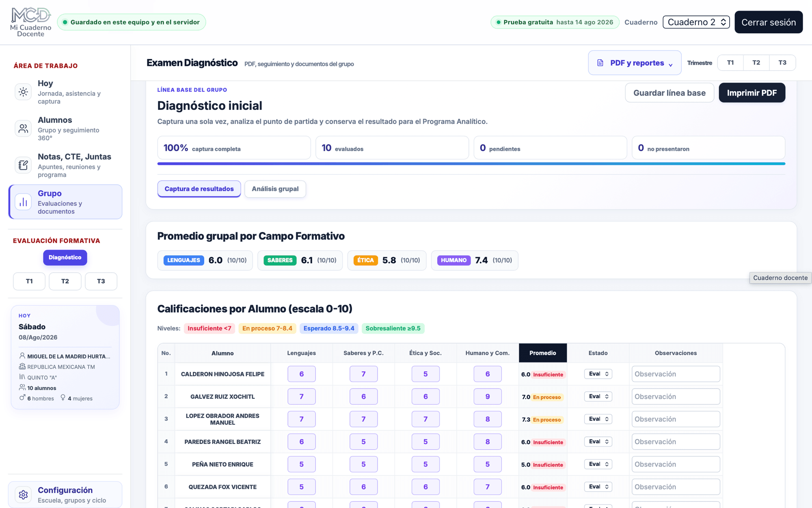The image size is (812, 508).
Task: Select trimester T1 in the top header
Action: coord(730,63)
